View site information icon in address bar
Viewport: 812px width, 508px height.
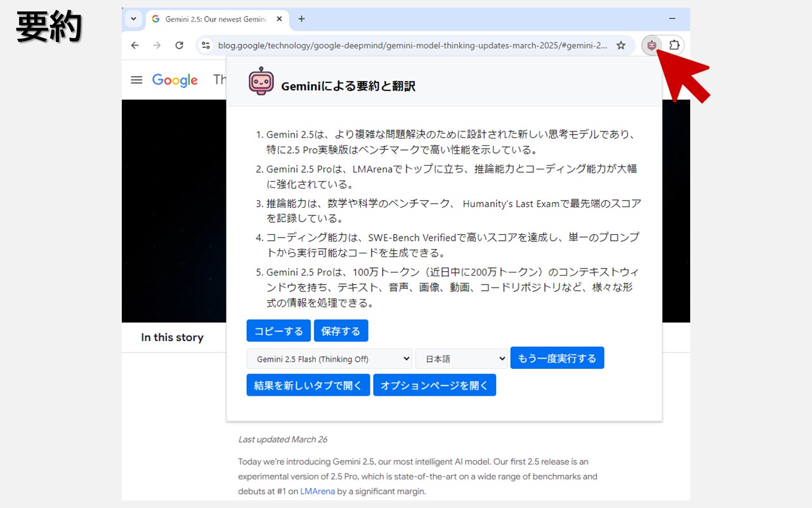(x=206, y=45)
